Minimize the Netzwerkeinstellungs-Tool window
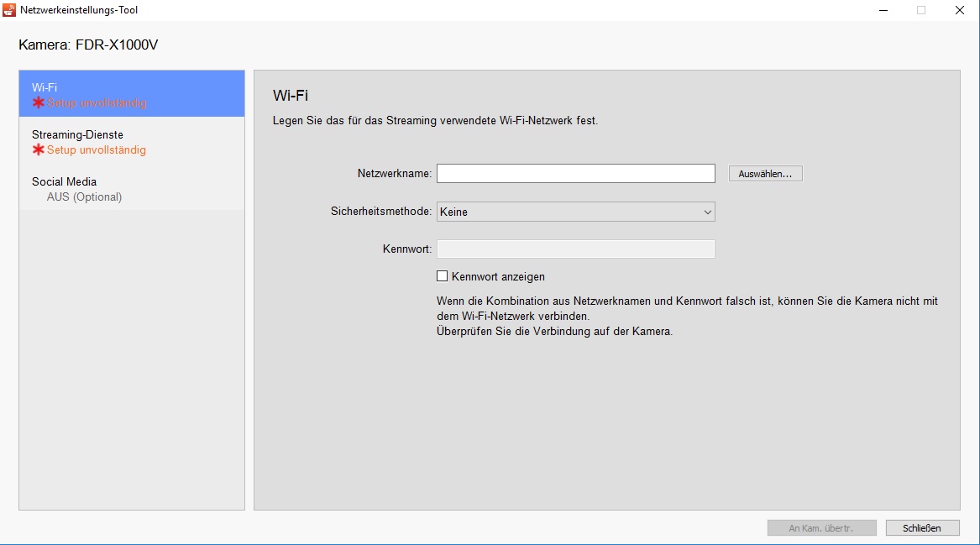 [883, 10]
